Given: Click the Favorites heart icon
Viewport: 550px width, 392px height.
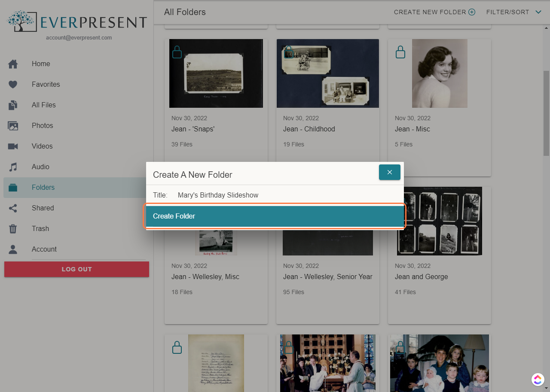Looking at the screenshot, I should point(13,85).
